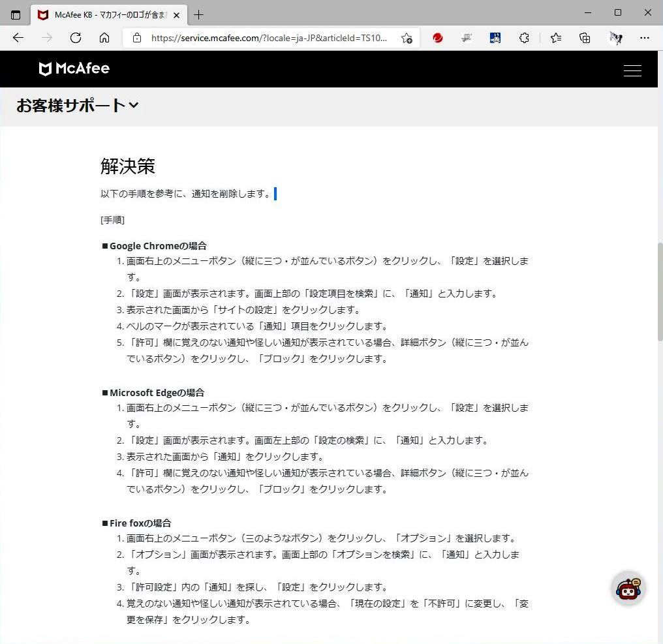663x644 pixels.
Task: Open a new browser tab
Action: (198, 15)
